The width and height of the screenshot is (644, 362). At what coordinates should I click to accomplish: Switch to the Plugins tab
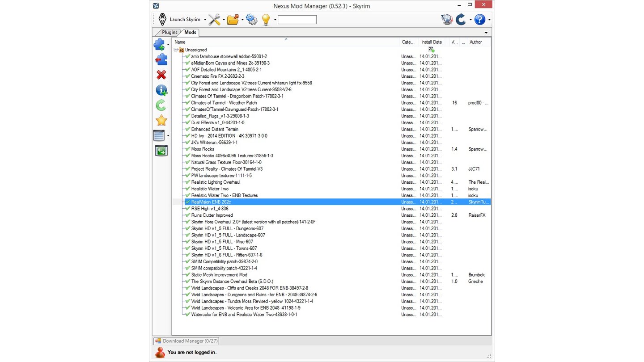coord(169,32)
